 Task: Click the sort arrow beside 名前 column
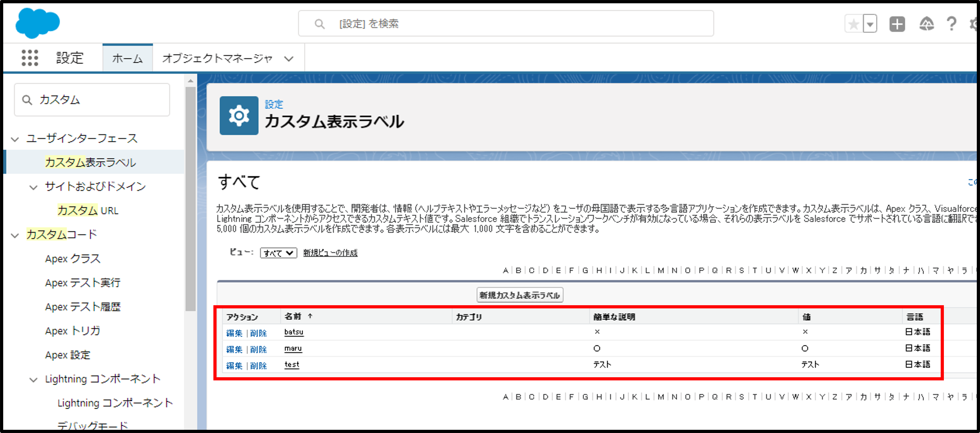(310, 316)
